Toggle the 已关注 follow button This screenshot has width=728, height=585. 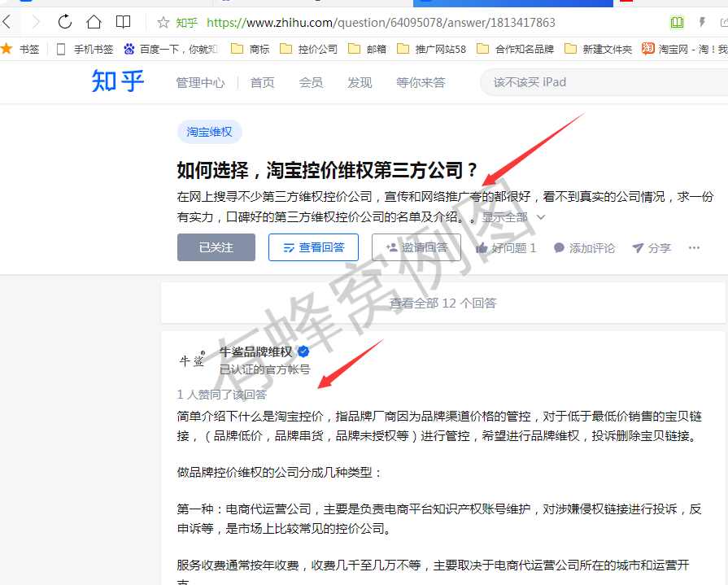[x=216, y=247]
